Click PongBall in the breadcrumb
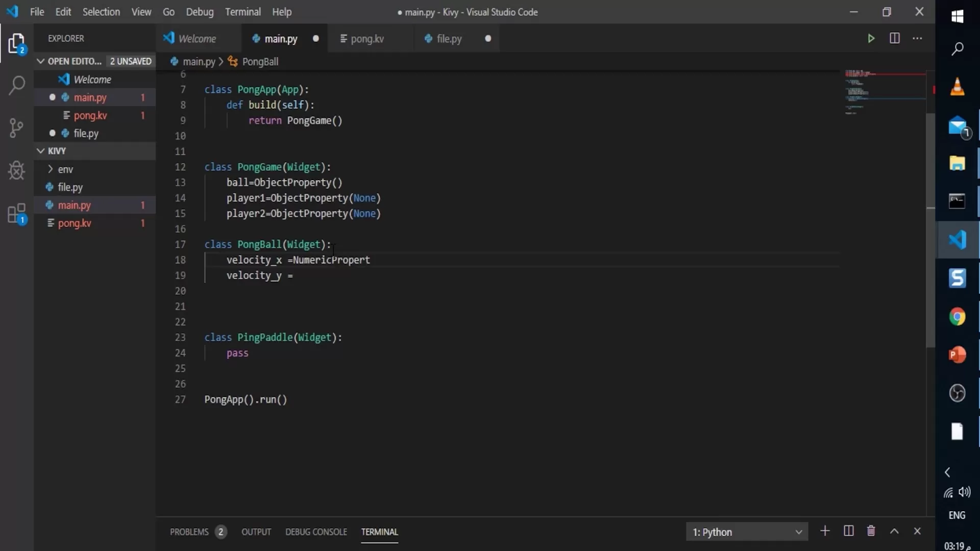The width and height of the screenshot is (980, 551). pos(260,62)
